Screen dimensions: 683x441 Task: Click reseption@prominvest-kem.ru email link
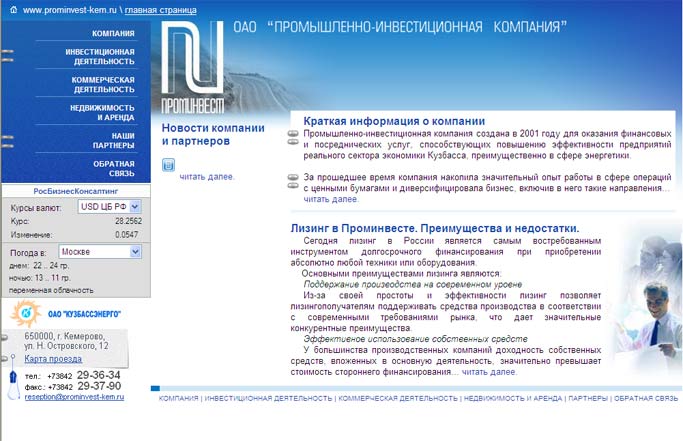click(x=74, y=397)
